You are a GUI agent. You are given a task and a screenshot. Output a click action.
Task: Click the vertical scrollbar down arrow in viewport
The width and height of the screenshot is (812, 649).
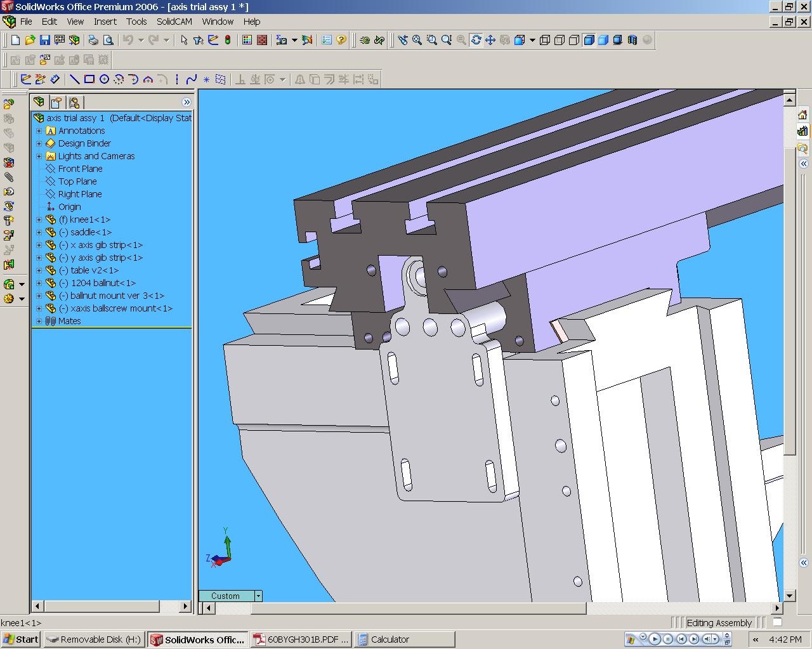(x=790, y=596)
